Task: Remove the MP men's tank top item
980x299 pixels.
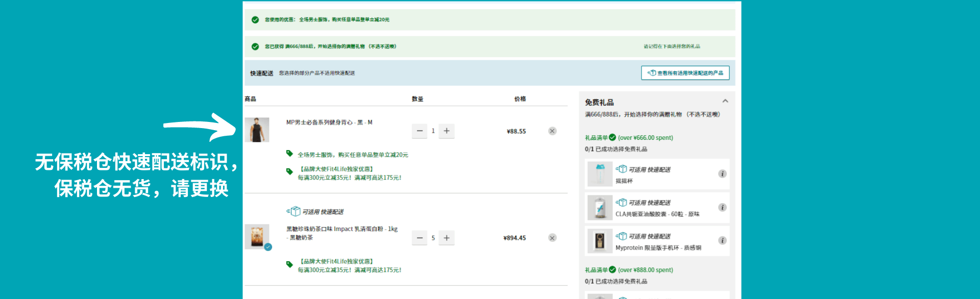Action: coord(552,131)
